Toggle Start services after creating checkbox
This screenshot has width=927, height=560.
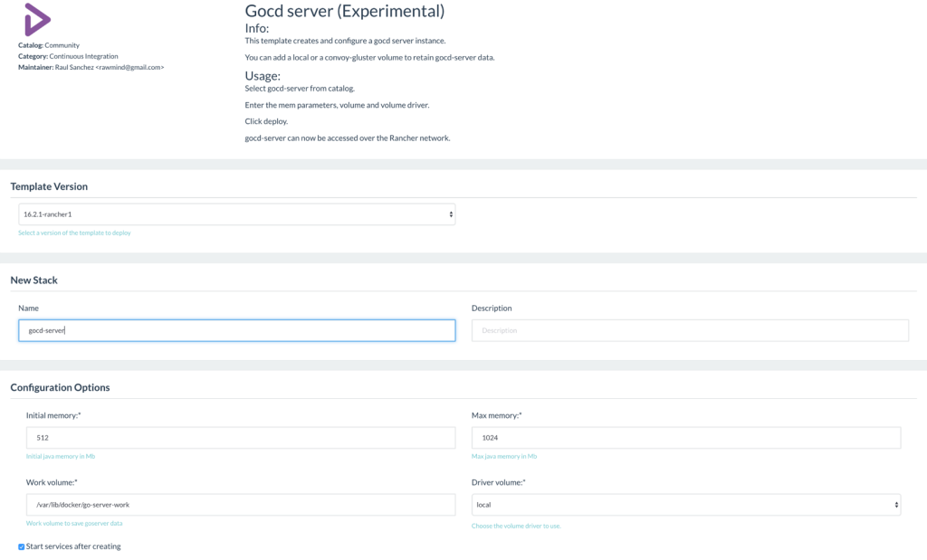click(22, 546)
